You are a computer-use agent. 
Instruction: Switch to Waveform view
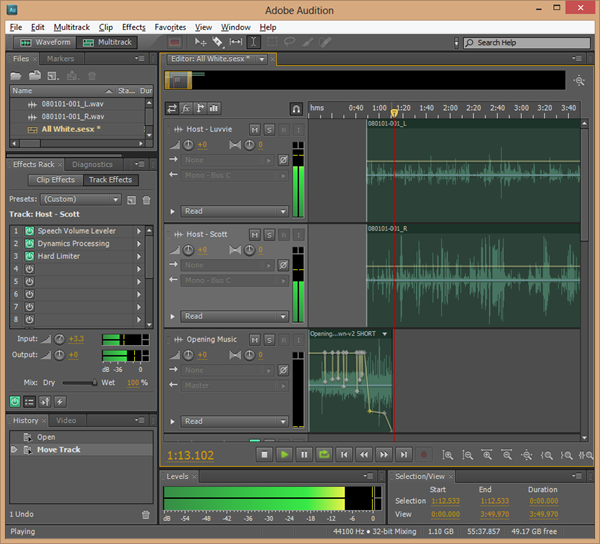coord(44,42)
